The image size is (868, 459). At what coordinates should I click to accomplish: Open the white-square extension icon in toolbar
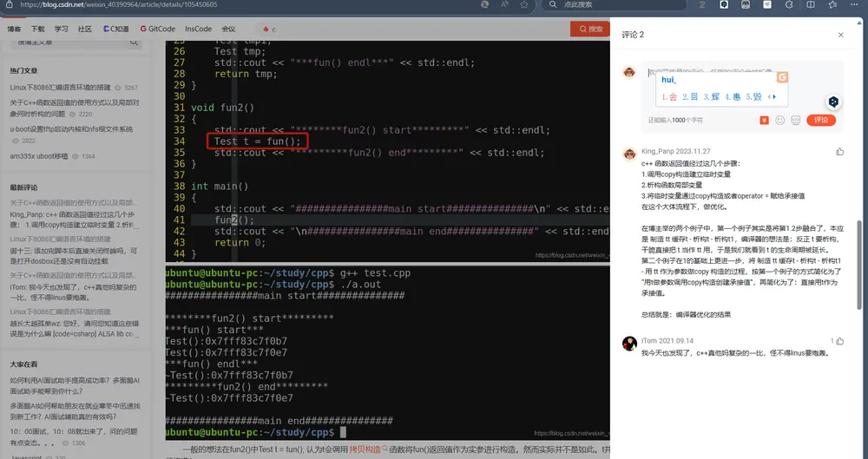[767, 4]
